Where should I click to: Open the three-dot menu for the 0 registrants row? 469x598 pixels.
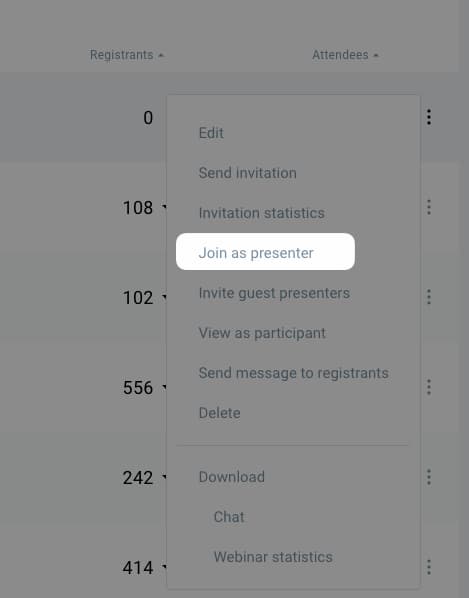(x=429, y=117)
